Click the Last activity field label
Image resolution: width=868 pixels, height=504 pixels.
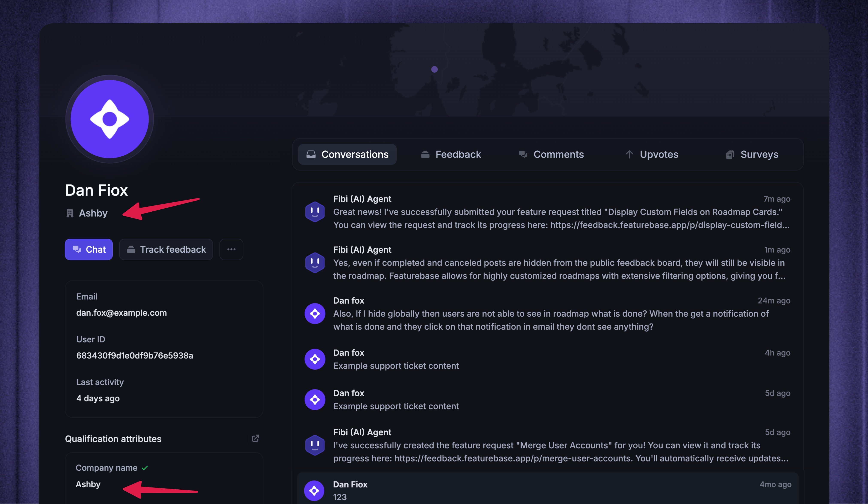[x=100, y=382]
